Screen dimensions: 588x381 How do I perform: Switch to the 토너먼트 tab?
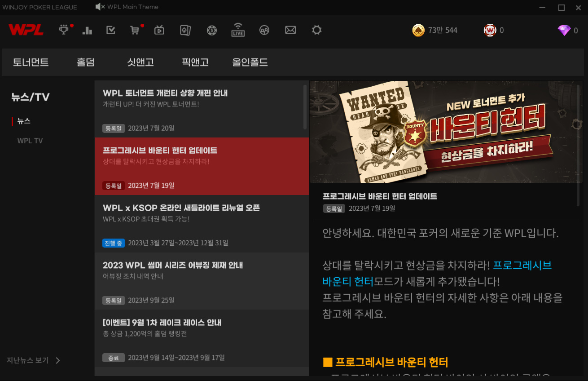pyautogui.click(x=31, y=62)
